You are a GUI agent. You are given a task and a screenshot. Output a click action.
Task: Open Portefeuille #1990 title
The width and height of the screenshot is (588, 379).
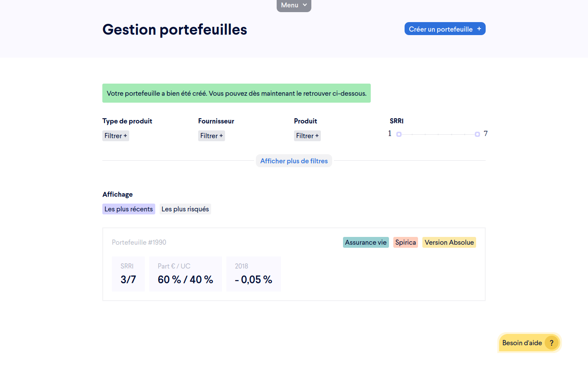tap(139, 243)
